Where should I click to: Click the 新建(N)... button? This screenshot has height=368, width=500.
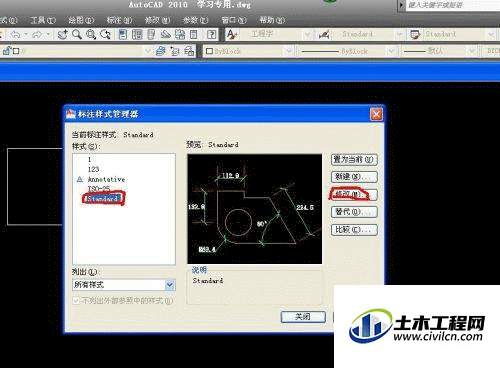coord(354,177)
